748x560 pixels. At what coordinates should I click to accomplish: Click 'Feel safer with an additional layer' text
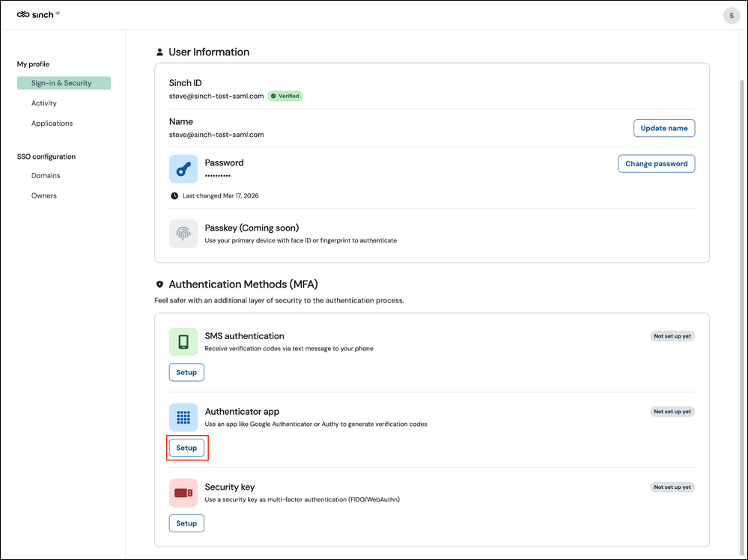pyautogui.click(x=279, y=300)
